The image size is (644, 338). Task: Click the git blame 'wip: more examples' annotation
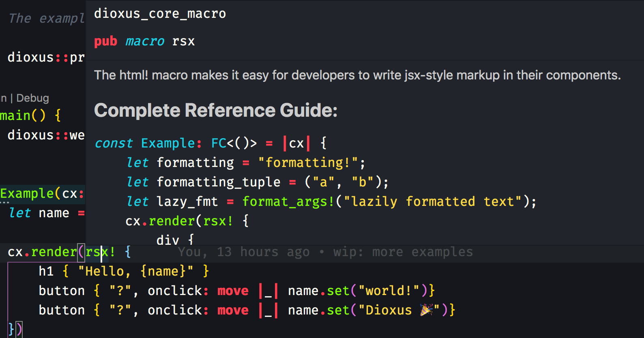[403, 252]
